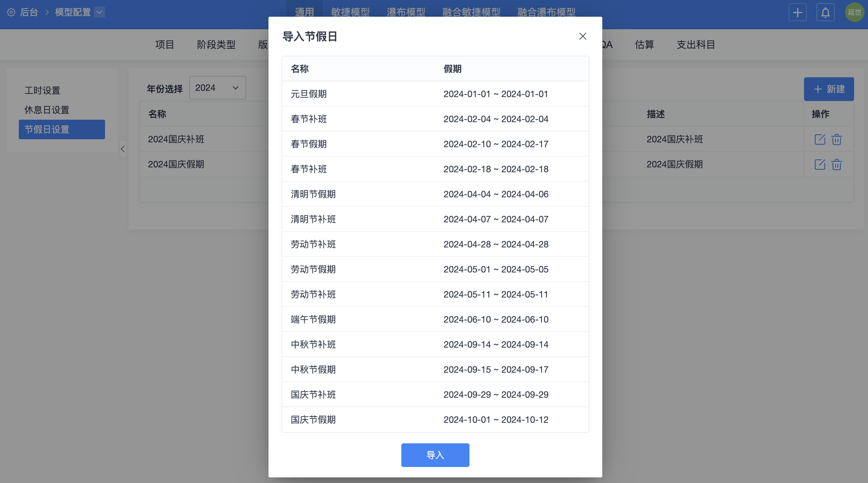Click the plus icon in header
This screenshot has height=483, width=868.
[x=797, y=13]
